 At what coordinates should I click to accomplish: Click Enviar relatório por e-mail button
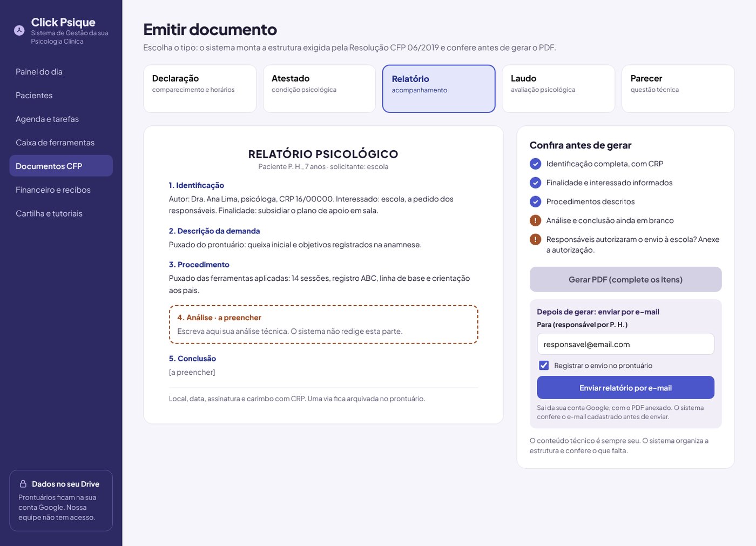625,388
